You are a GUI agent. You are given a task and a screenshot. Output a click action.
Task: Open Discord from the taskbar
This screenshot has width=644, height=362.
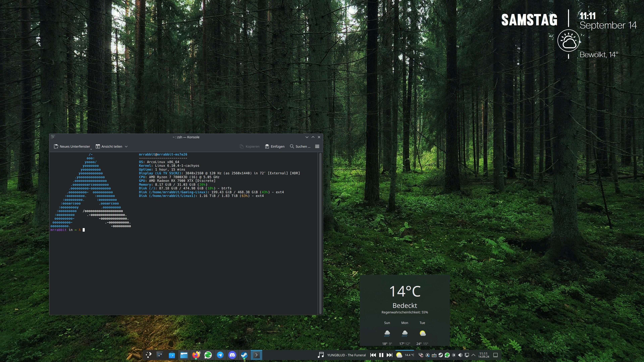(x=232, y=355)
